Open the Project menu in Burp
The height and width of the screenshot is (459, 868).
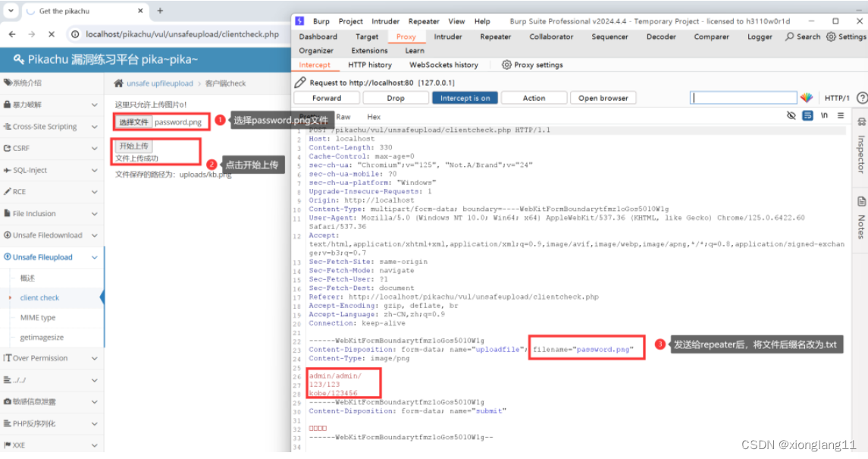point(350,21)
